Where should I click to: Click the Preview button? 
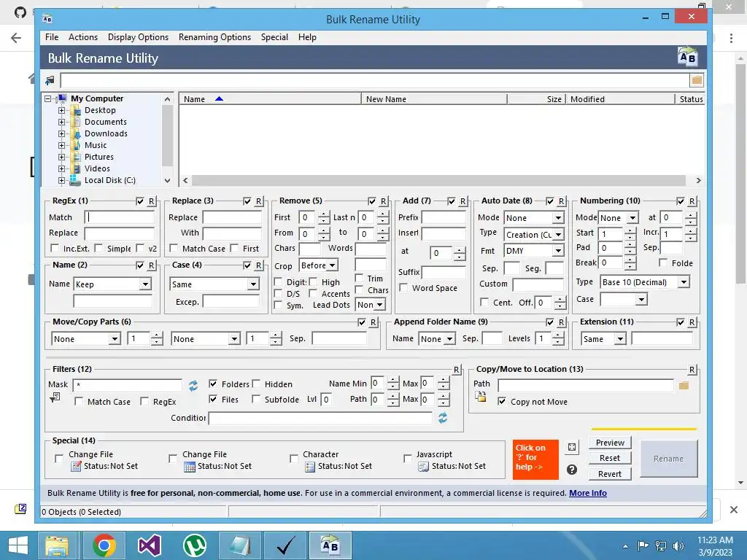click(610, 443)
